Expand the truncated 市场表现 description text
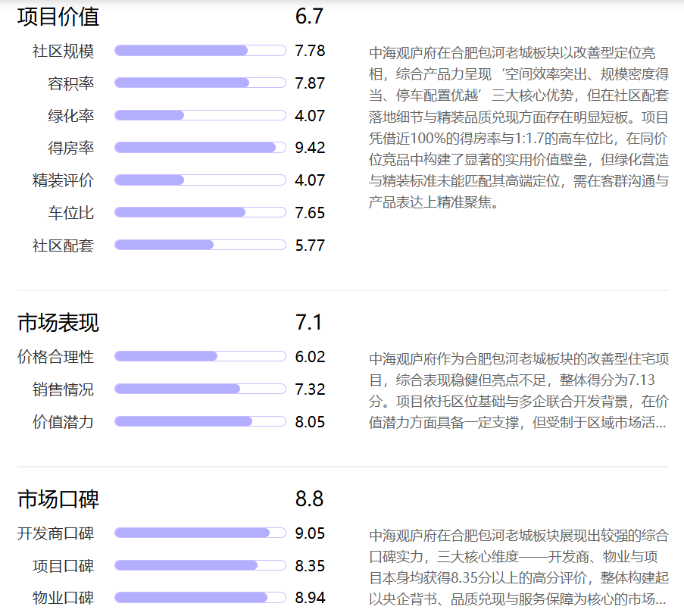The image size is (684, 616). (519, 390)
